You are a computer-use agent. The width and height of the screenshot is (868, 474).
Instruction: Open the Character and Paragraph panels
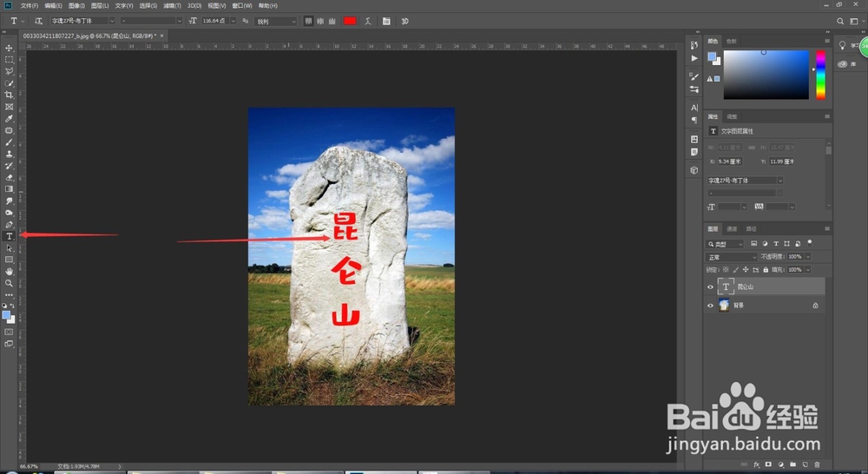tap(386, 21)
